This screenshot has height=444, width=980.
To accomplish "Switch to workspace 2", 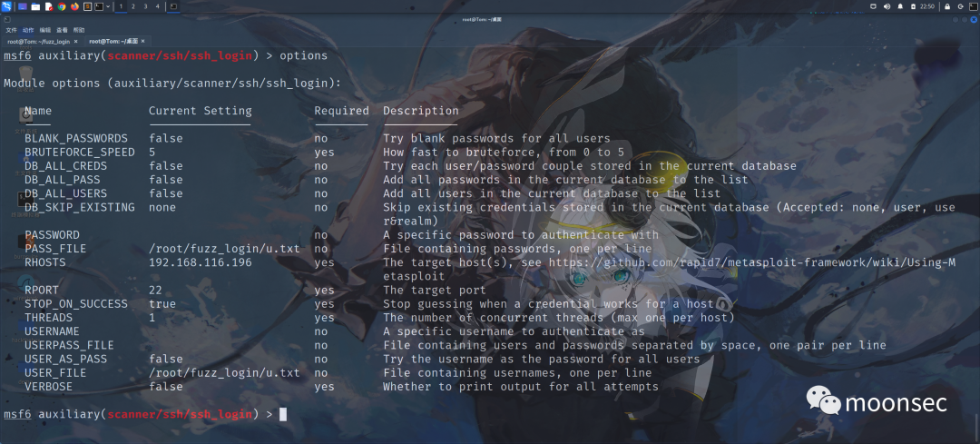I will [133, 6].
